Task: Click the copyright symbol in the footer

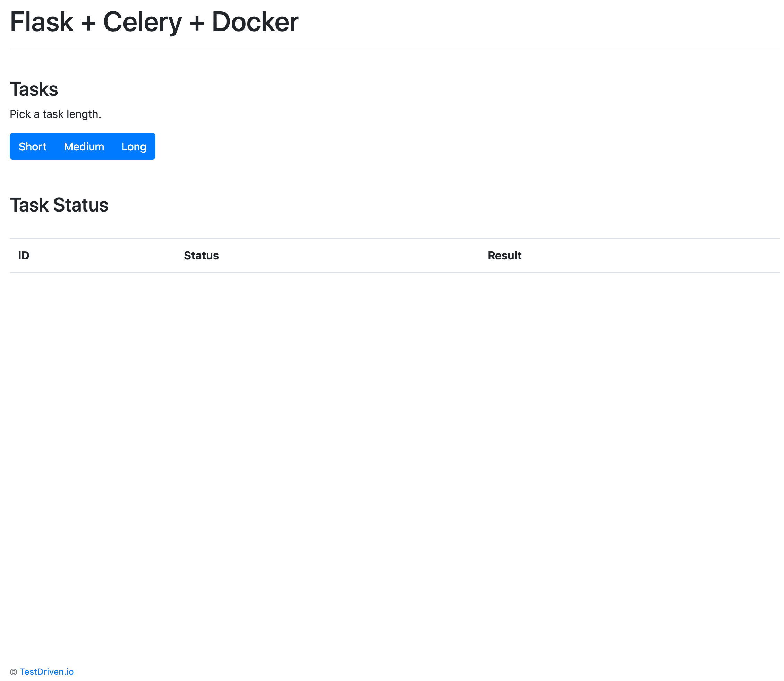Action: pyautogui.click(x=14, y=672)
